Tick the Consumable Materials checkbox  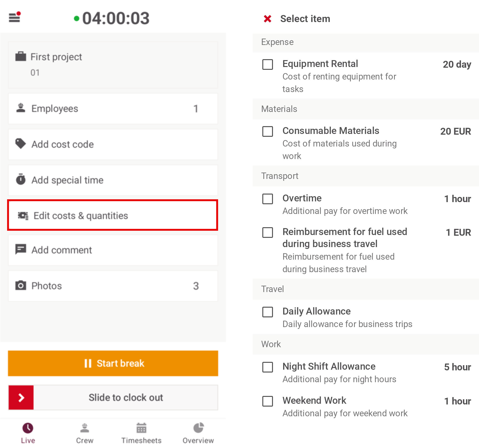pyautogui.click(x=268, y=131)
